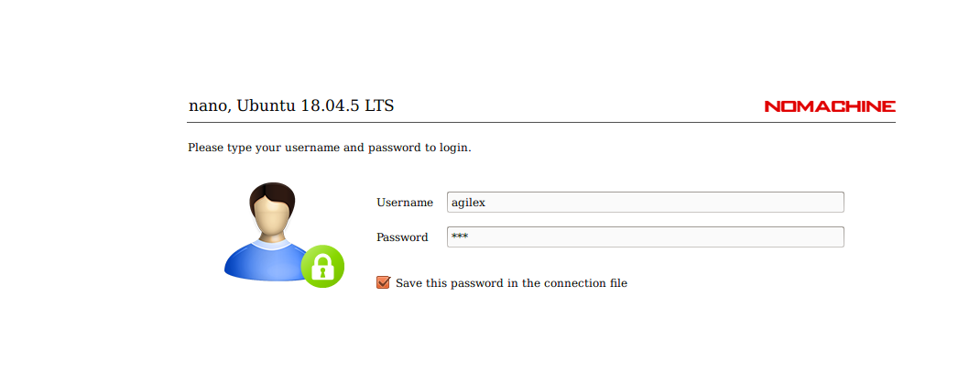Click the green padlock badge icon
980x374 pixels.
point(322,267)
